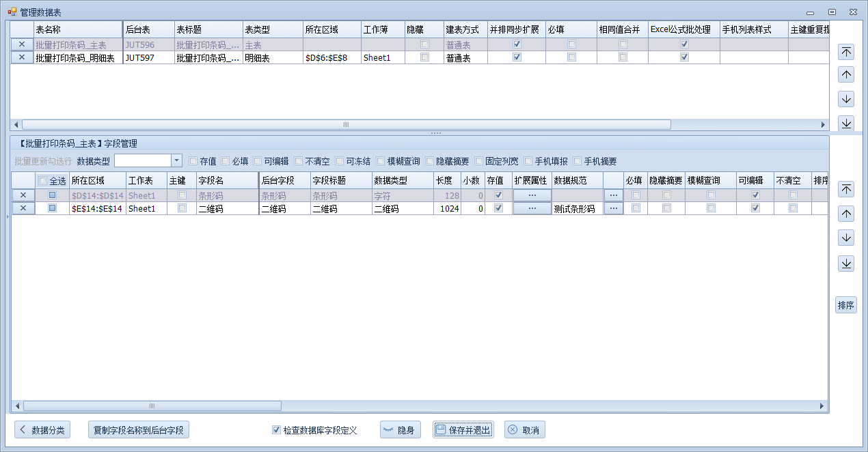The image size is (868, 452).
Task: Click the 排序 sort button
Action: tap(845, 305)
